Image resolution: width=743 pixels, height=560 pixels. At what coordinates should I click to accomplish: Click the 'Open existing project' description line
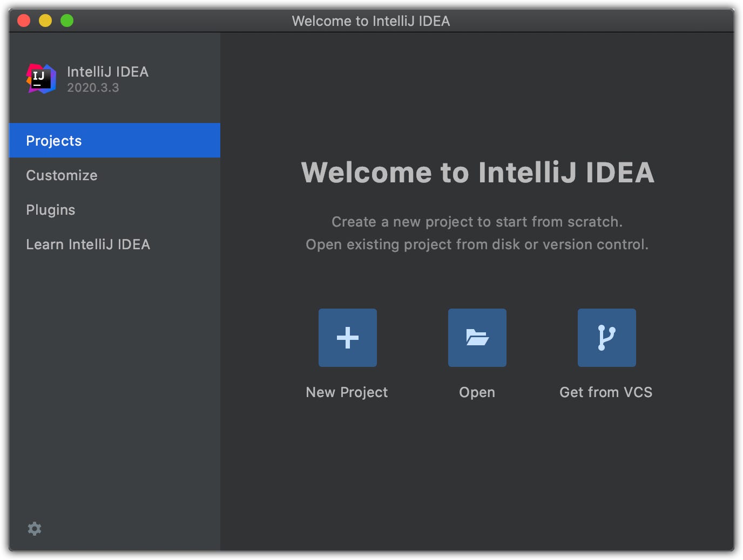pyautogui.click(x=477, y=244)
